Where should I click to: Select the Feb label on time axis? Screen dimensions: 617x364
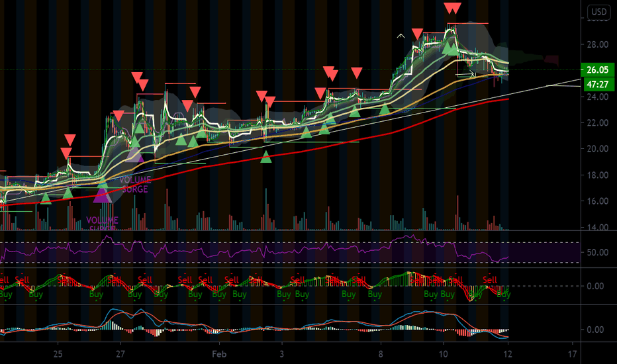pos(219,354)
